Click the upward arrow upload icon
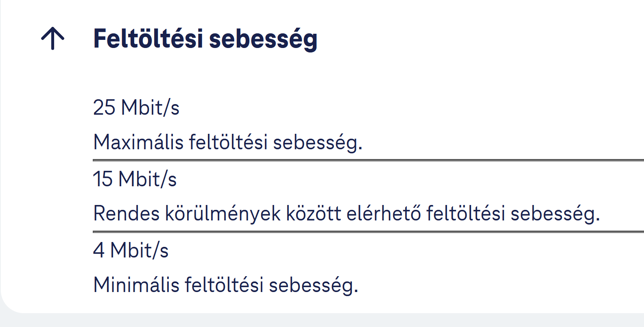This screenshot has height=327, width=644. coord(53,39)
